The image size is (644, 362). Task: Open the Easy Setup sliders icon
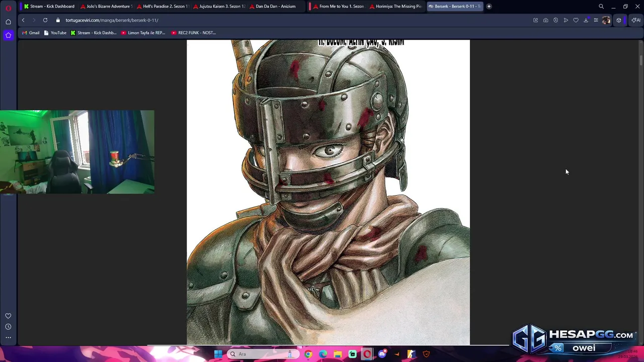point(596,20)
